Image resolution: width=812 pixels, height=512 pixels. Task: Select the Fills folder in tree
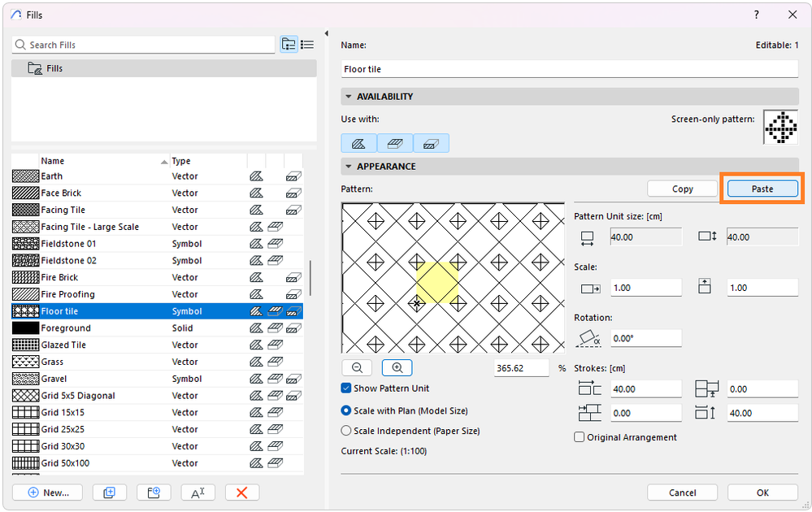(x=54, y=68)
